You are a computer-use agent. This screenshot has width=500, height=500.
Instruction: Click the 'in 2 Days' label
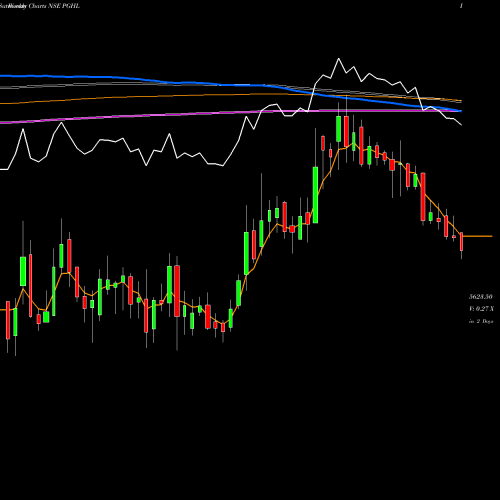pos(481,321)
